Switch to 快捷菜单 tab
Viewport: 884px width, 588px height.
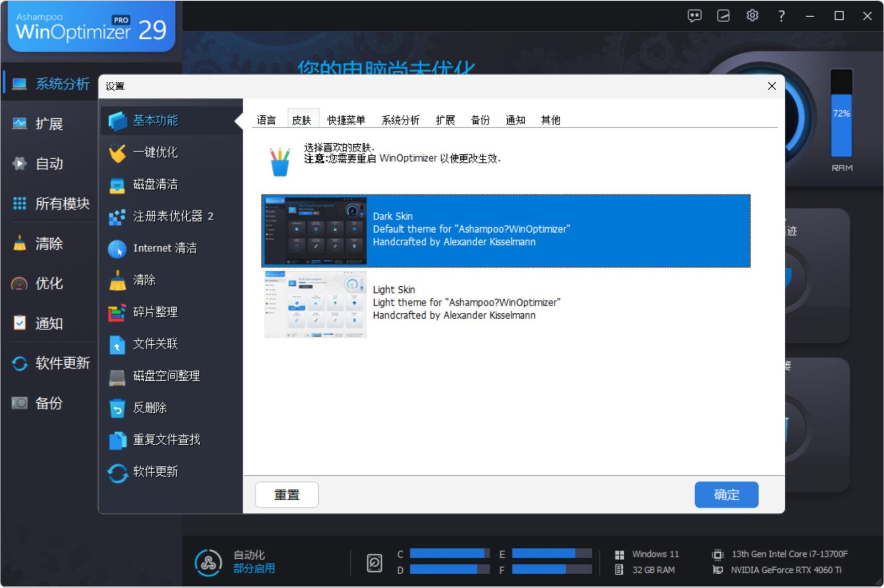[x=346, y=120]
